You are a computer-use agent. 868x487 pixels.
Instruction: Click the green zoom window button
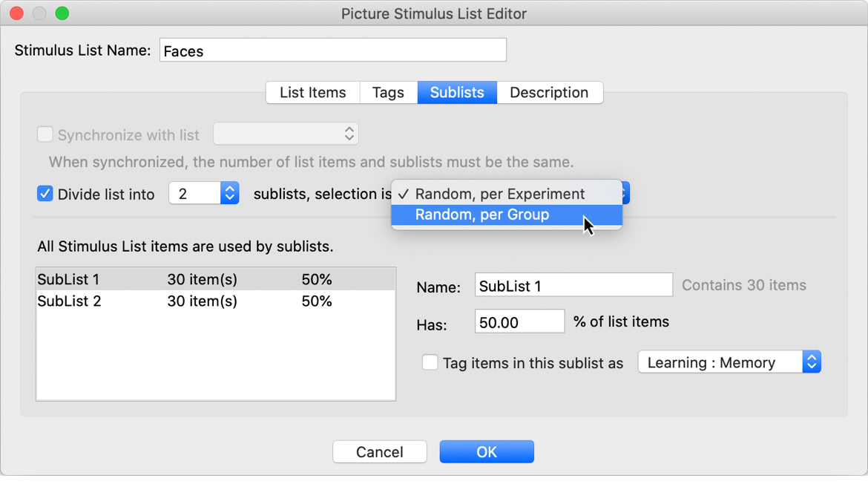tap(62, 13)
